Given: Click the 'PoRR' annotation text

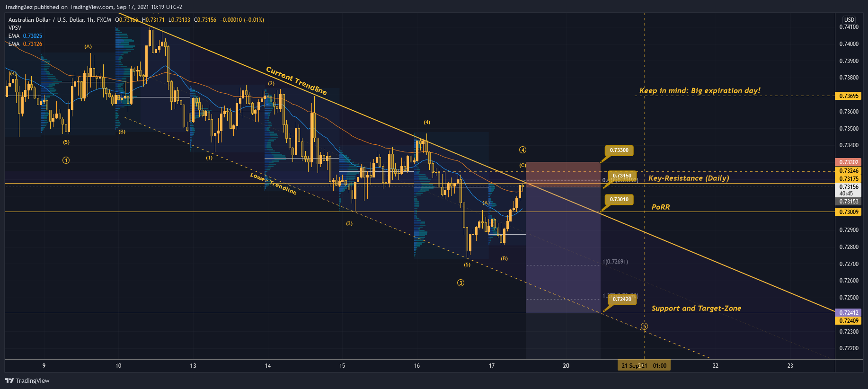Looking at the screenshot, I should tap(661, 207).
